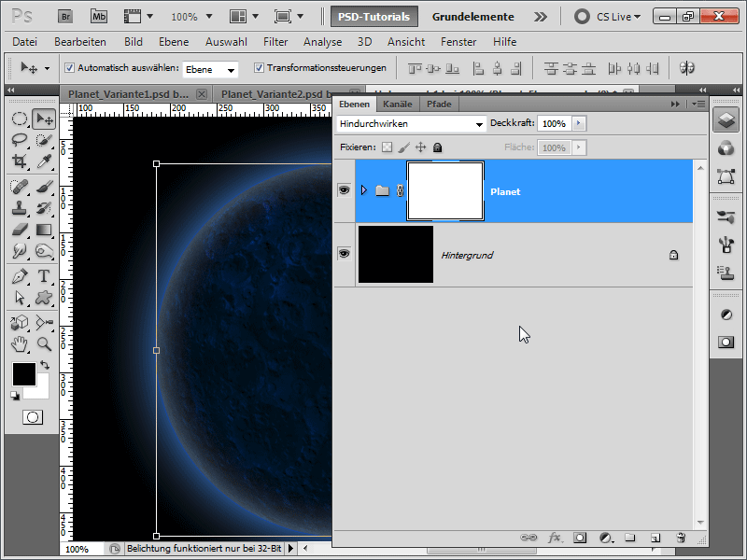
Task: Select the Eyedropper tool
Action: pyautogui.click(x=44, y=161)
